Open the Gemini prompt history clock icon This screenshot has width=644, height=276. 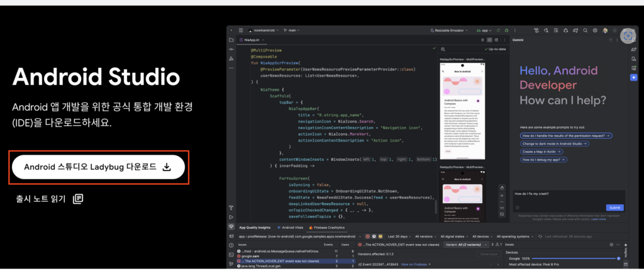coord(518,207)
